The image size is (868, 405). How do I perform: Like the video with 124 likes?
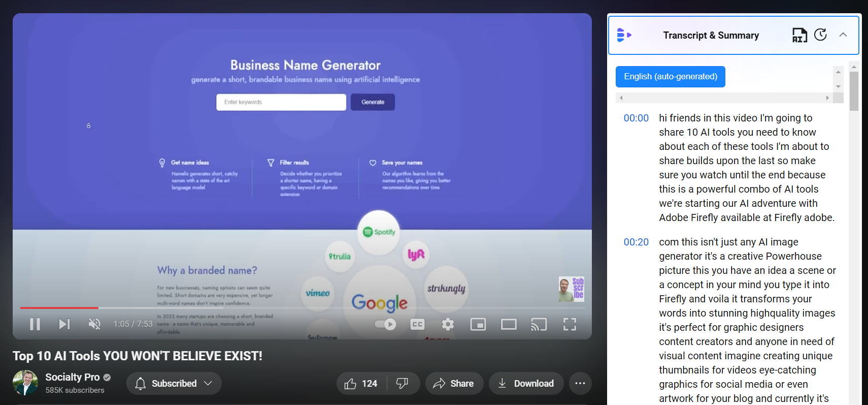coord(361,384)
